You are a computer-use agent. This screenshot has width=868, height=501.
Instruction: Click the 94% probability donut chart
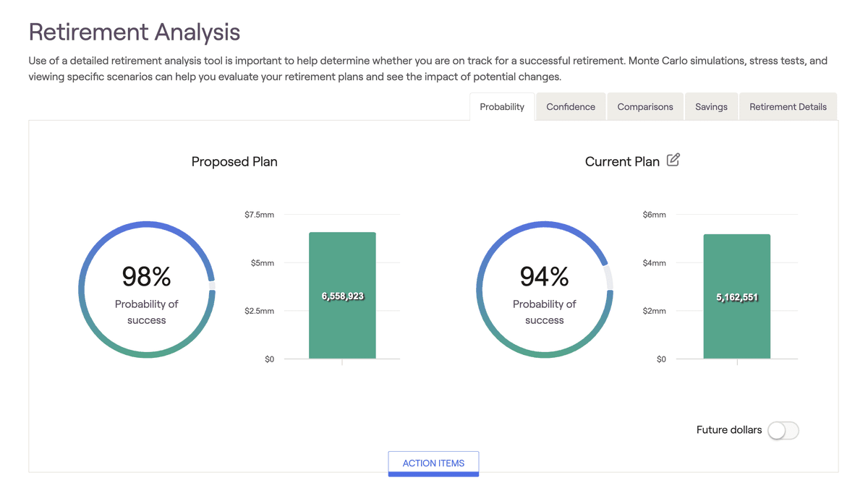[545, 288]
